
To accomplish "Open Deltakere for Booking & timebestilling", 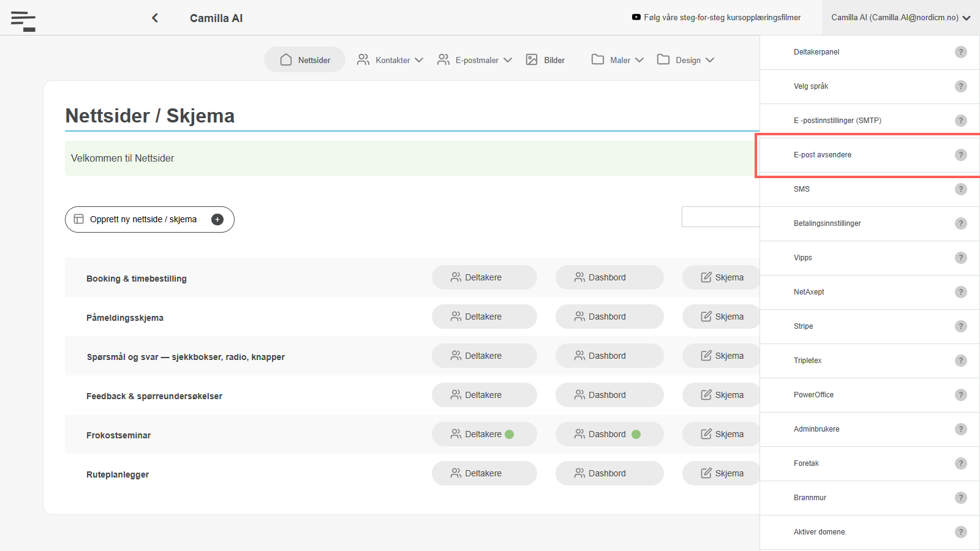I will (484, 277).
